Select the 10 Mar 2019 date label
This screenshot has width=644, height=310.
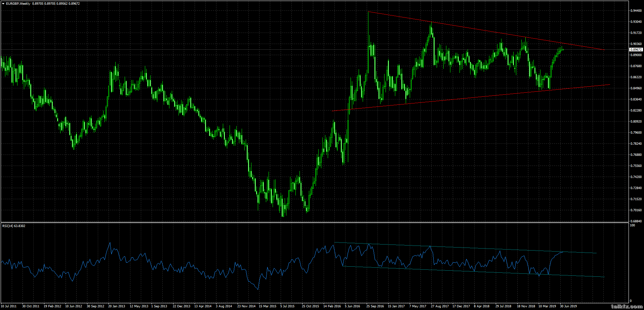tap(547, 306)
